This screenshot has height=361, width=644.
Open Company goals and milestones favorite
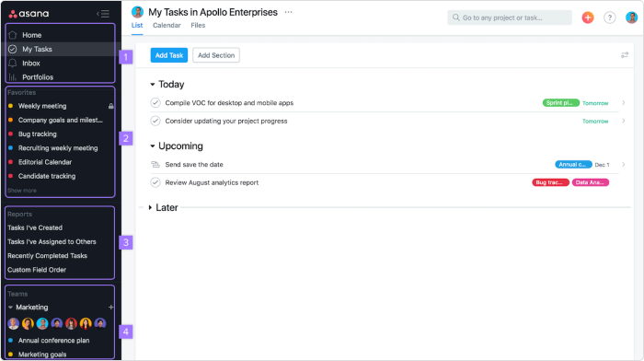pos(61,120)
